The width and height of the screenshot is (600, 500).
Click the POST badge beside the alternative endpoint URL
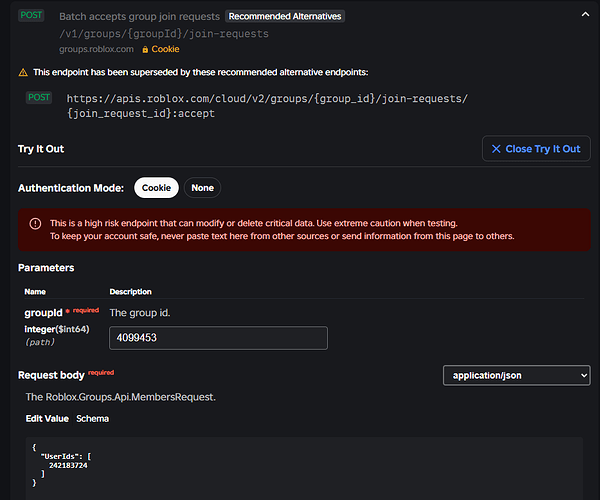[x=40, y=98]
